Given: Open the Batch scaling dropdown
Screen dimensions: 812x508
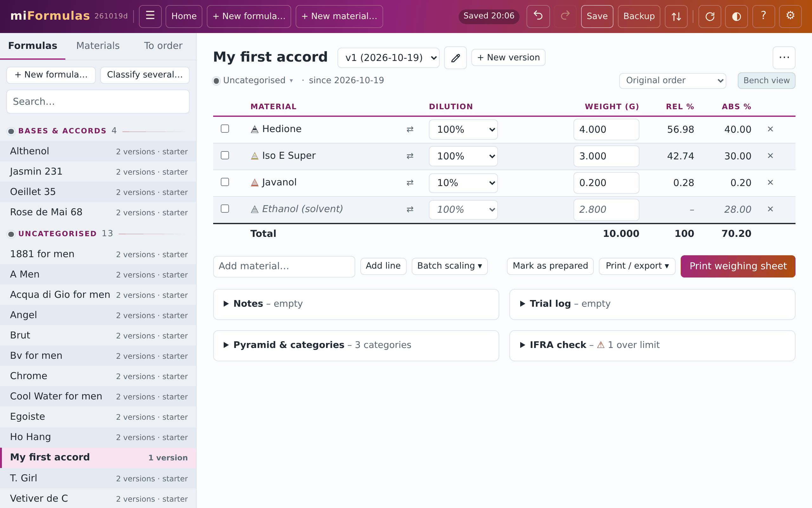Looking at the screenshot, I should 450,266.
